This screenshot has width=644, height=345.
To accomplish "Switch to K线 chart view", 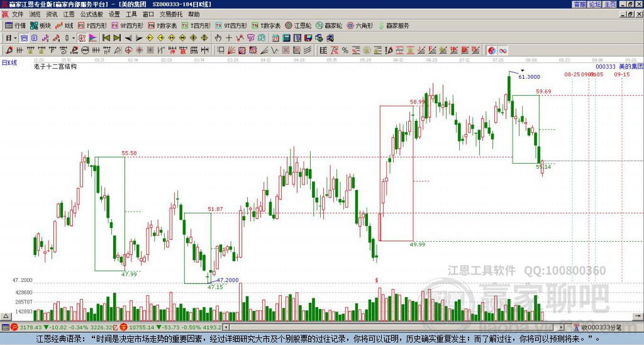I will [x=64, y=25].
